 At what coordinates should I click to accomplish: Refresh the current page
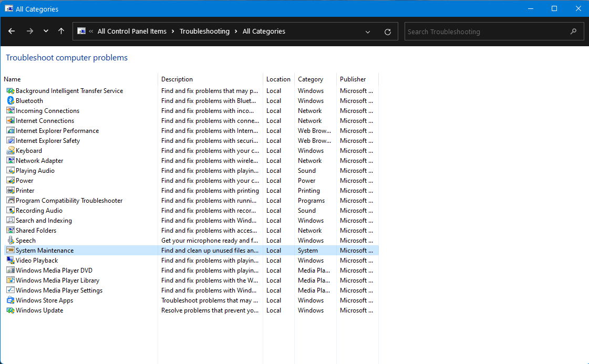pyautogui.click(x=387, y=31)
